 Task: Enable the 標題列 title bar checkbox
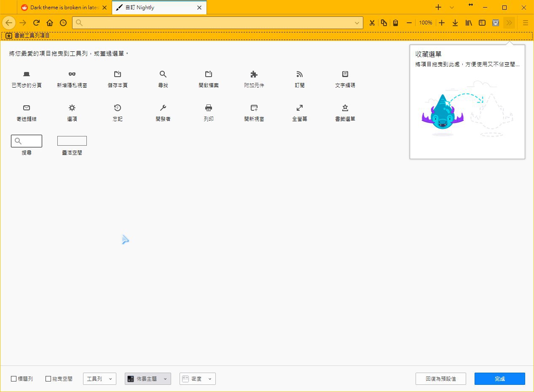[14, 379]
